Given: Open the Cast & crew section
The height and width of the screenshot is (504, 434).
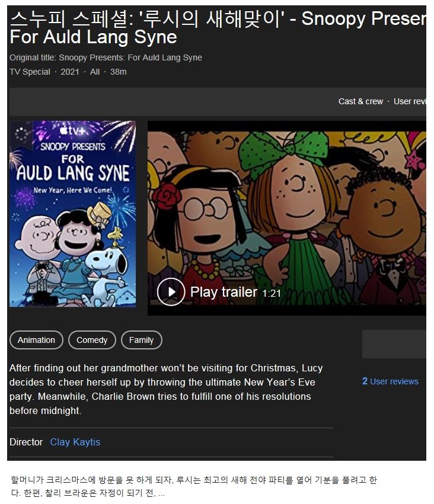Looking at the screenshot, I should click(360, 101).
